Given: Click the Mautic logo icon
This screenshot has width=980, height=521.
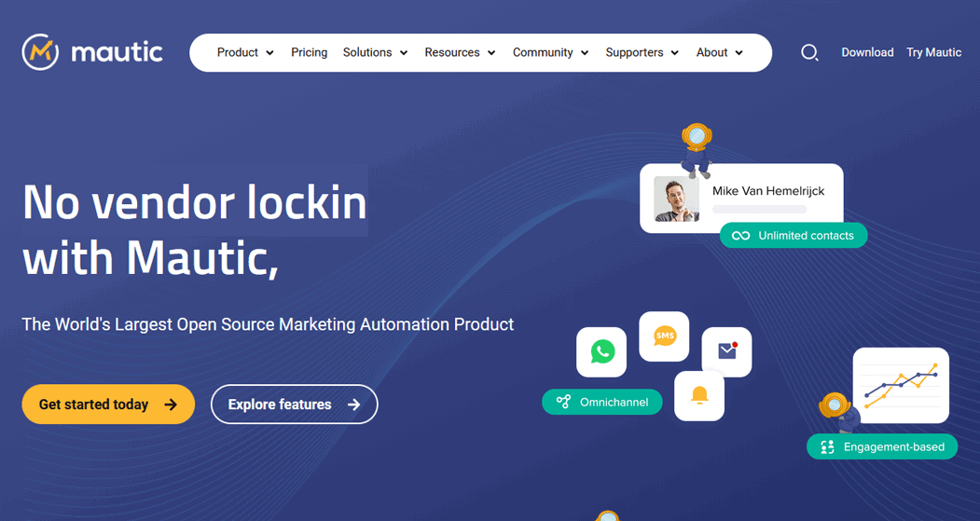Looking at the screenshot, I should 40,52.
